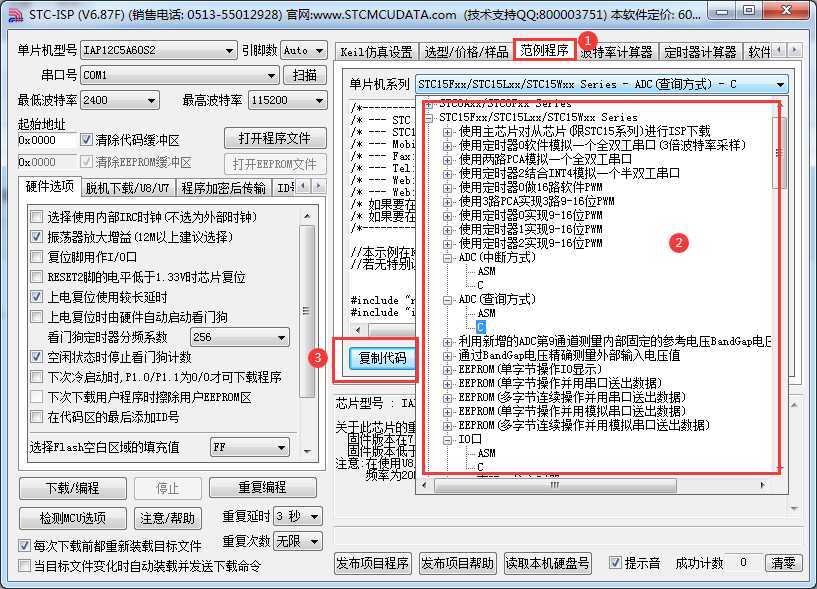Select 使用定时器2实现9-16位PWM item
The width and height of the screenshot is (817, 589).
coord(530,243)
